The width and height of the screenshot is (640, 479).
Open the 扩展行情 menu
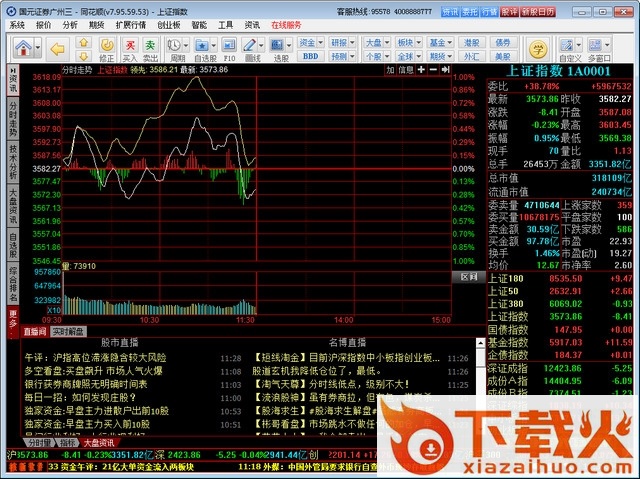131,25
